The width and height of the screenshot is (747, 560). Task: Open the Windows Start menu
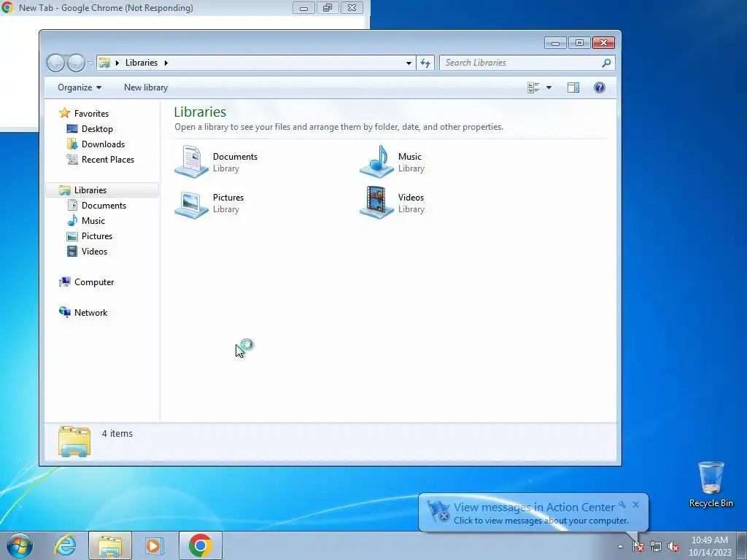19,545
